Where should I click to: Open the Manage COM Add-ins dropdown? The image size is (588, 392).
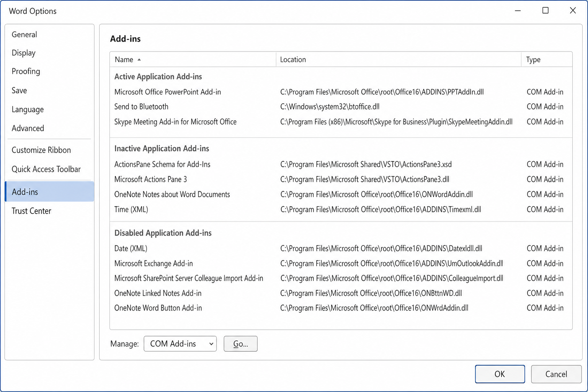point(180,344)
